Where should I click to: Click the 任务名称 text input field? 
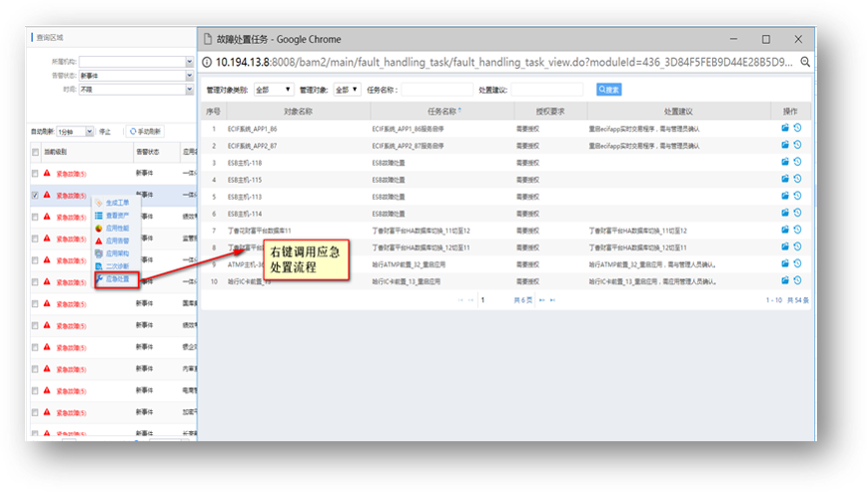point(436,90)
